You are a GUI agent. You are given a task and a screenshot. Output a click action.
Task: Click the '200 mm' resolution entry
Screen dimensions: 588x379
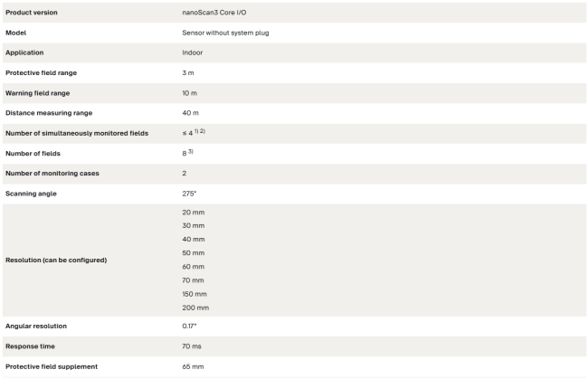pyautogui.click(x=195, y=308)
